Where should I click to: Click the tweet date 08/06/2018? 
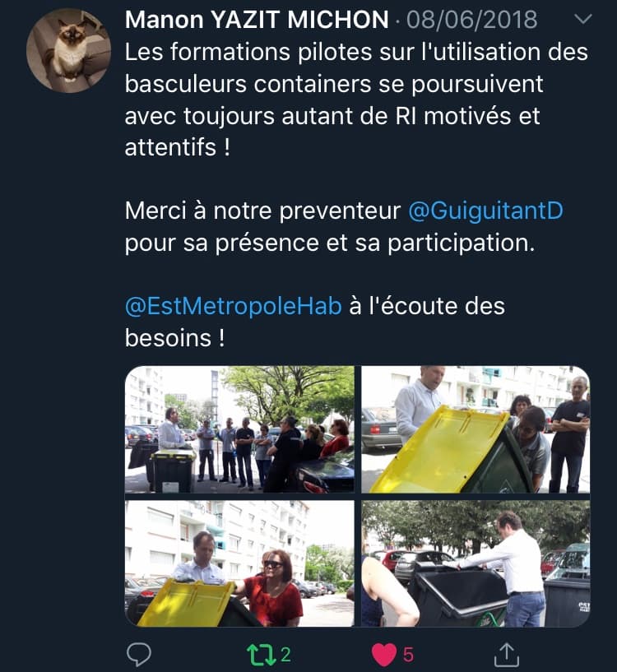pos(471,20)
